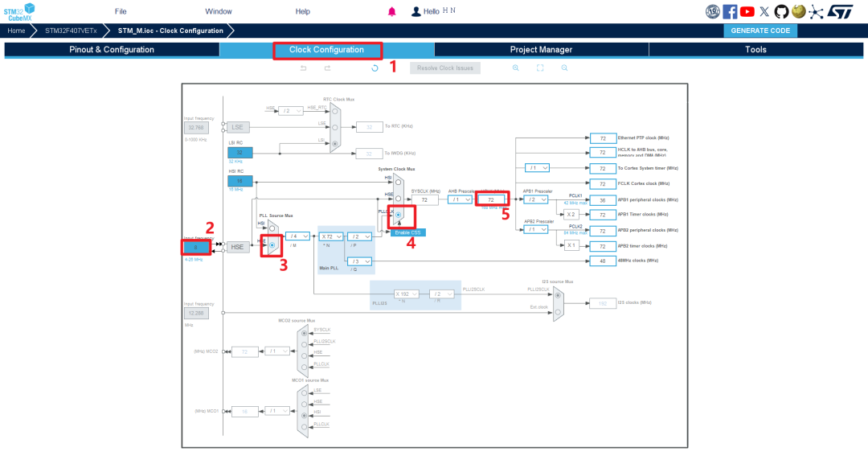Click the notification bell icon
Image resolution: width=868 pixels, height=460 pixels.
392,11
